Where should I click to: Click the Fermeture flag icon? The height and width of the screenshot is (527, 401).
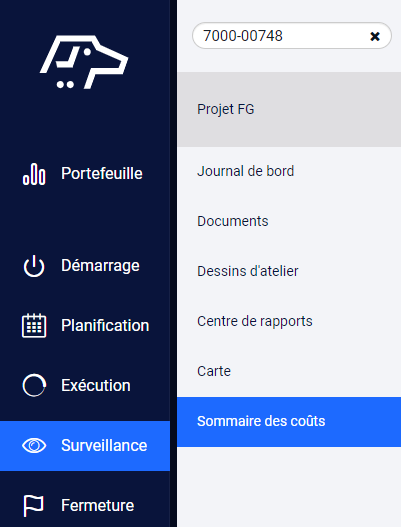(x=34, y=505)
